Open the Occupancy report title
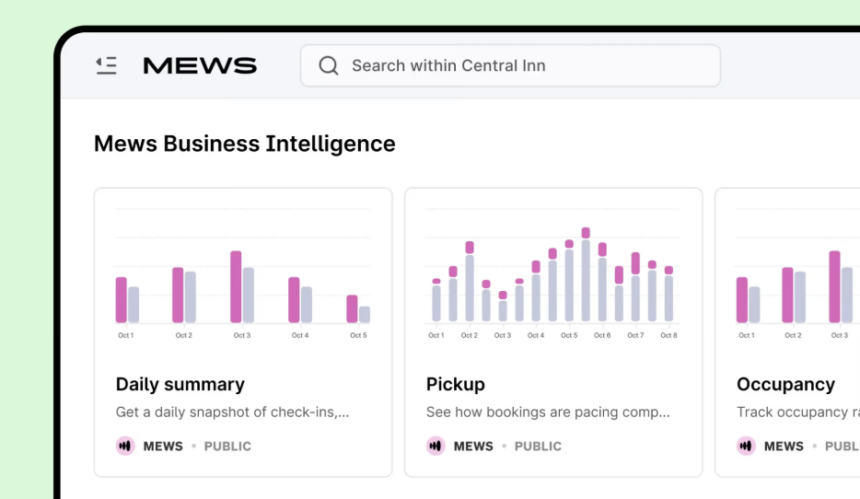This screenshot has height=499, width=860. point(785,384)
